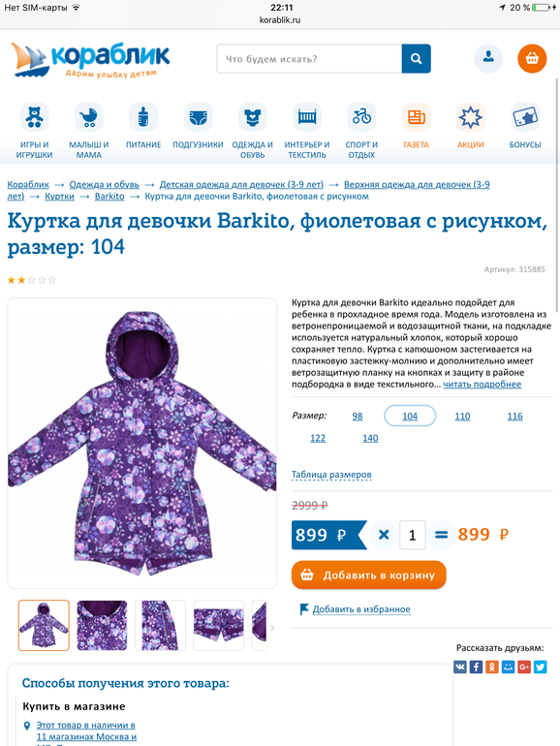This screenshot has width=560, height=746.
Task: Open the Подгузники diaper category icon
Action: (x=198, y=117)
